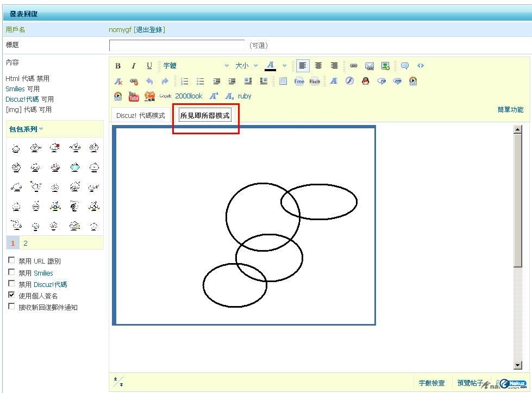Check 接收新回復郵件通知 checkbox
The height and width of the screenshot is (393, 532).
pos(11,306)
